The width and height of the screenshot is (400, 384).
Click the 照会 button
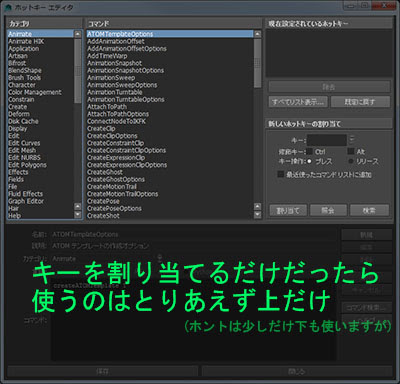pos(328,211)
